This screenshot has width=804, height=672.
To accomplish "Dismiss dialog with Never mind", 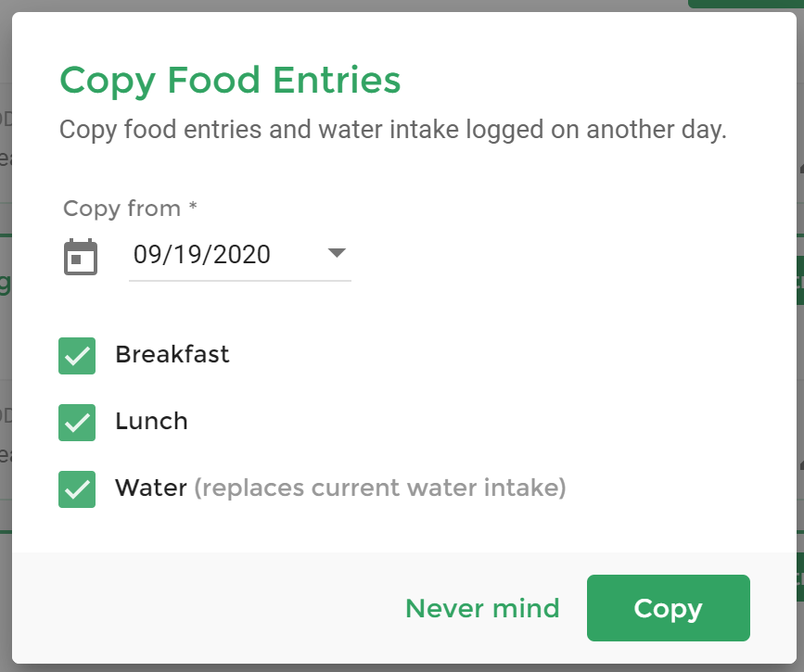I will click(x=482, y=608).
